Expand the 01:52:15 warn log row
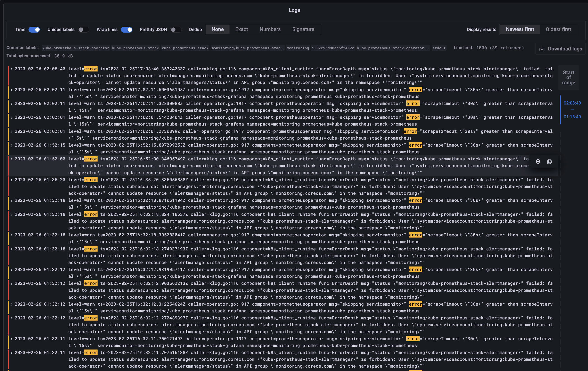Screen dimensions: 588x371 [x=12, y=145]
